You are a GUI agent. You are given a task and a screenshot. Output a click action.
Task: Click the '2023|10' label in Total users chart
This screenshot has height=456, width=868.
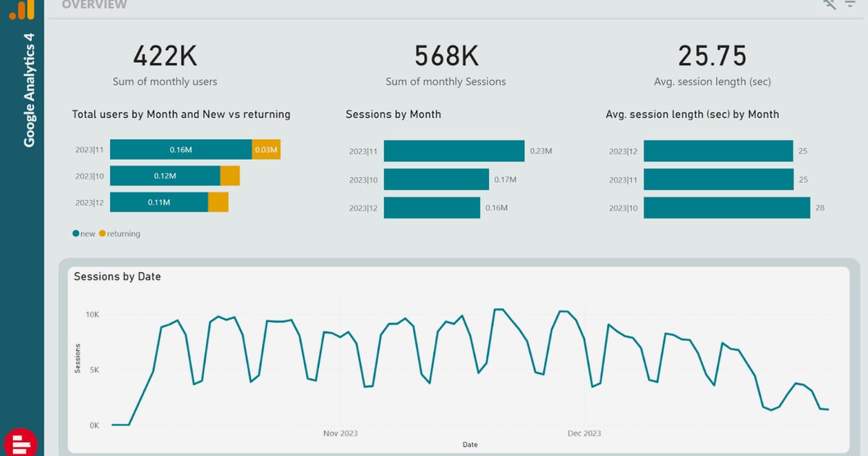tap(90, 176)
